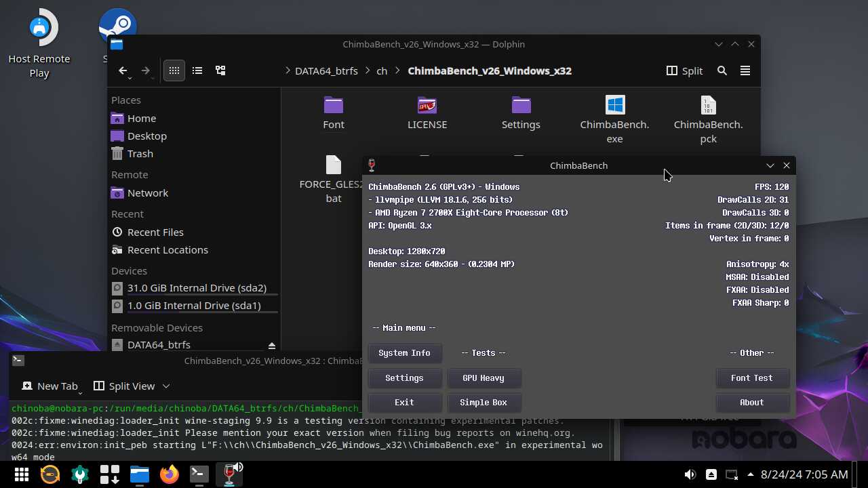Click the ChimbaBench window wine icon
868x488 pixels.
pyautogui.click(x=372, y=165)
